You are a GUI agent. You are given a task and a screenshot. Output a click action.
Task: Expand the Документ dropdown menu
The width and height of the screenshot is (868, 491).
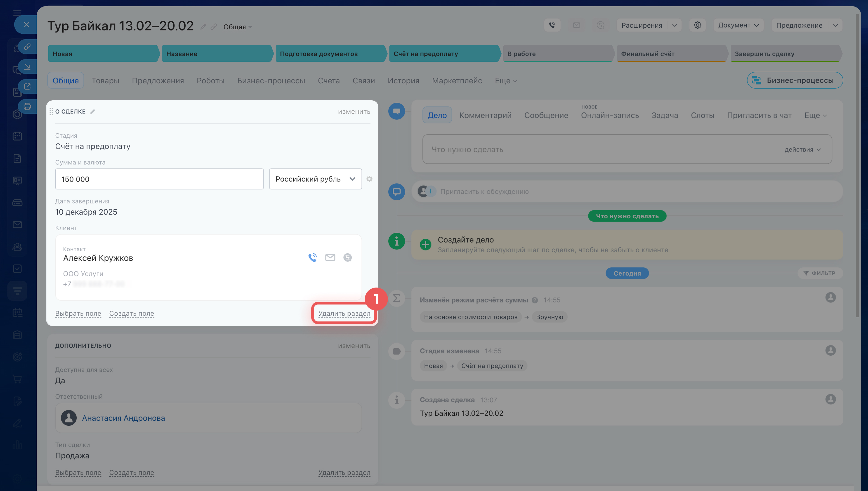738,25
